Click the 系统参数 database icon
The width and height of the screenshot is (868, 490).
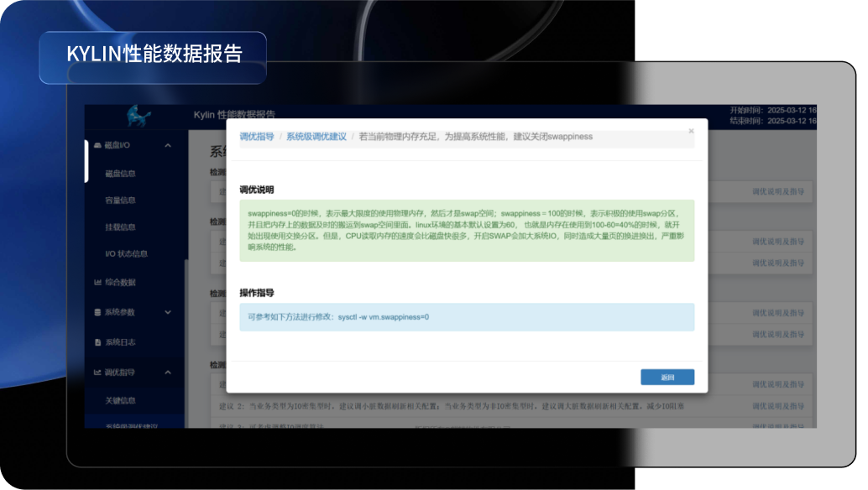(97, 312)
